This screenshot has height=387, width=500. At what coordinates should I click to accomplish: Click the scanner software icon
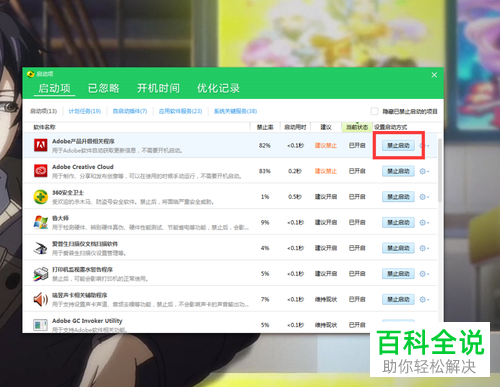tap(41, 248)
